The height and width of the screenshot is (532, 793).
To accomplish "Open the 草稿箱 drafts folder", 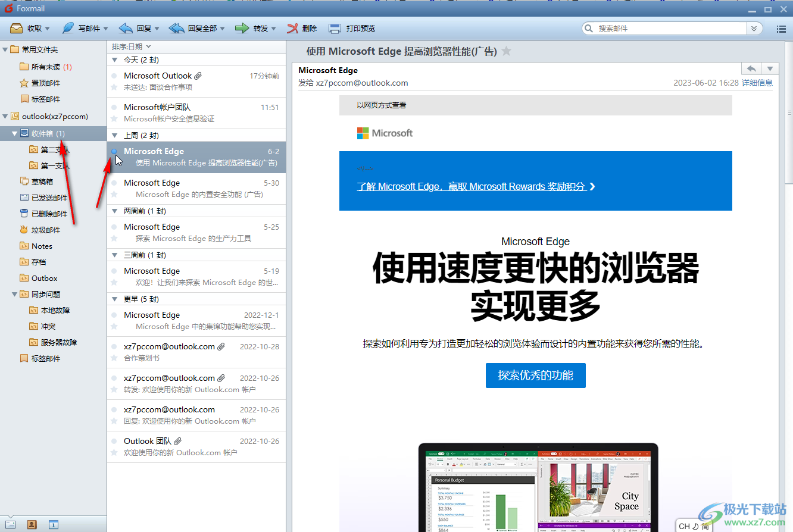I will tap(36, 181).
